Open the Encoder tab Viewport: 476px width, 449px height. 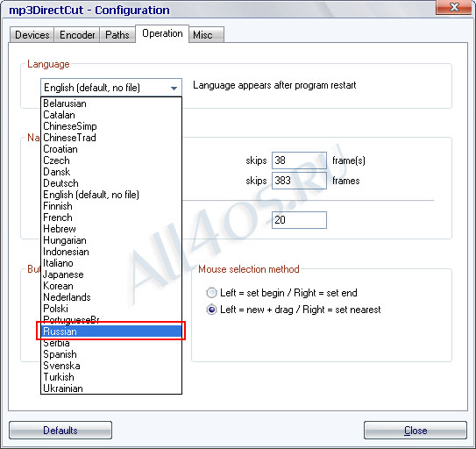click(x=77, y=34)
